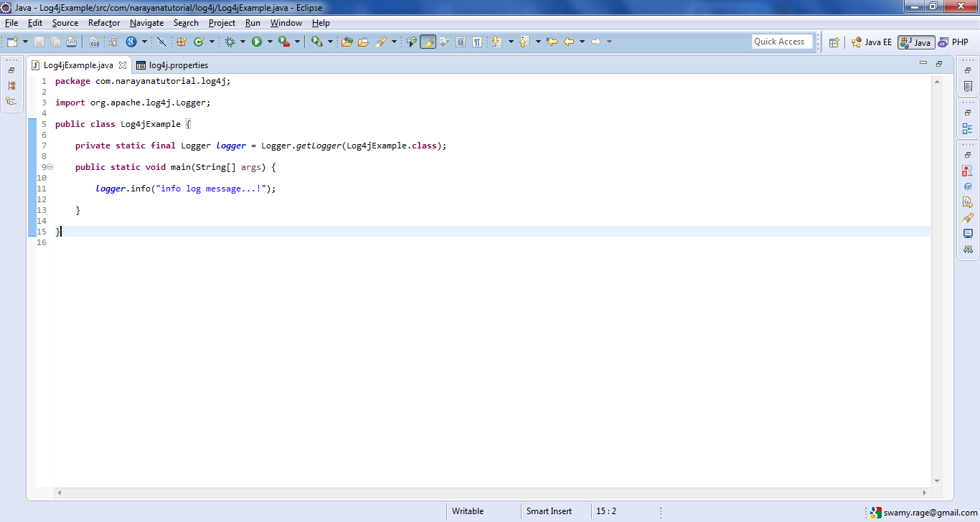Open the Run dropdown arrow
The width and height of the screenshot is (980, 522).
coord(270,42)
